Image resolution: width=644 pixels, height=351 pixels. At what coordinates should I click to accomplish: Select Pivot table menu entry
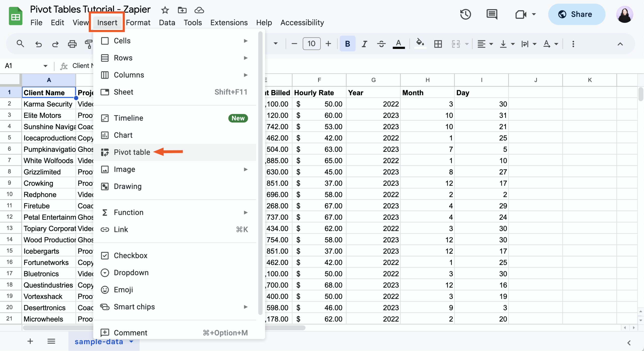(132, 152)
